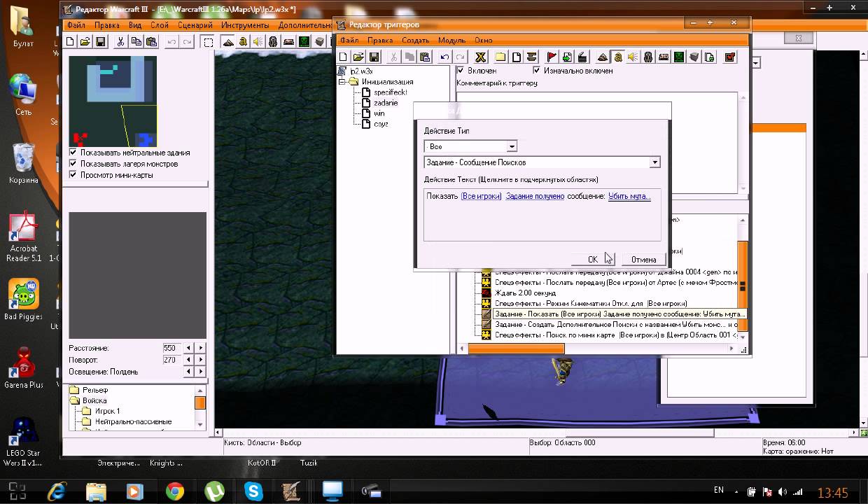Screen dimensions: 868x504
Task: Toggle 'Показывать нейтральные здания' checkbox
Action: click(x=73, y=153)
